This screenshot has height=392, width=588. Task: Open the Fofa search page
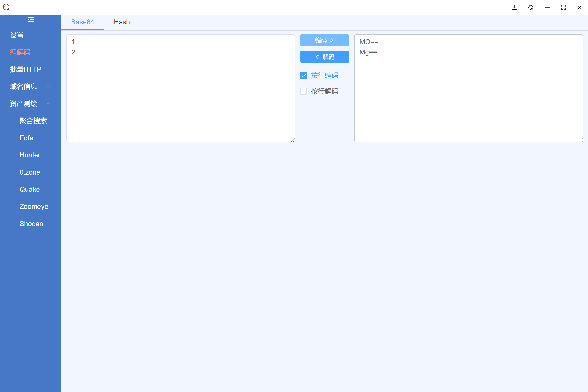[26, 138]
